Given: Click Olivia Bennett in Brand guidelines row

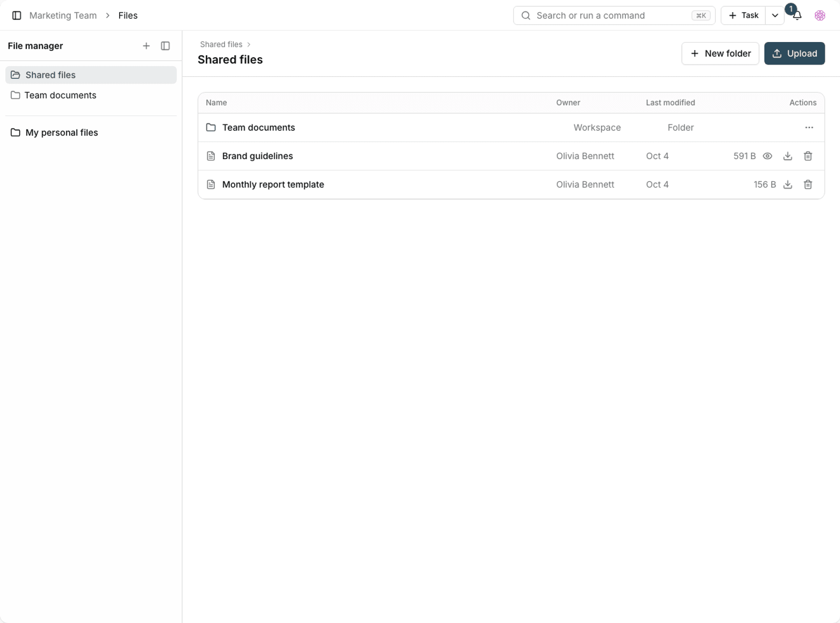Looking at the screenshot, I should coord(585,156).
